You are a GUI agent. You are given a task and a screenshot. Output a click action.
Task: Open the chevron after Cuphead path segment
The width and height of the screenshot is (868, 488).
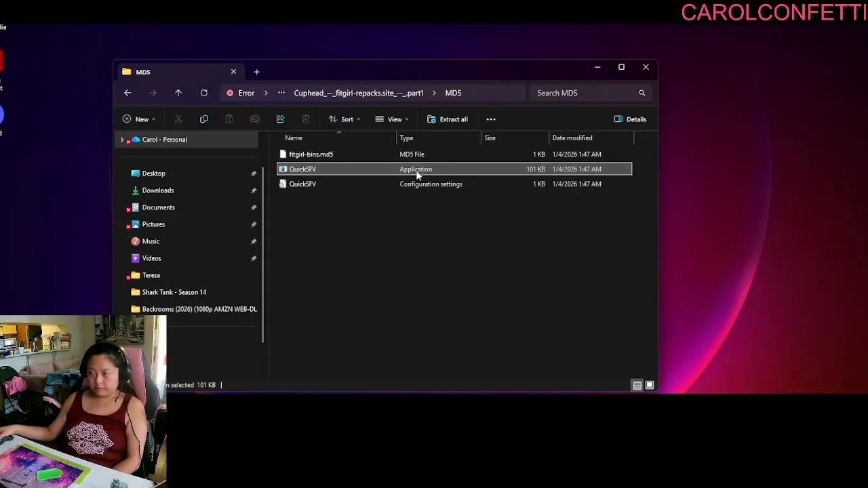[434, 93]
